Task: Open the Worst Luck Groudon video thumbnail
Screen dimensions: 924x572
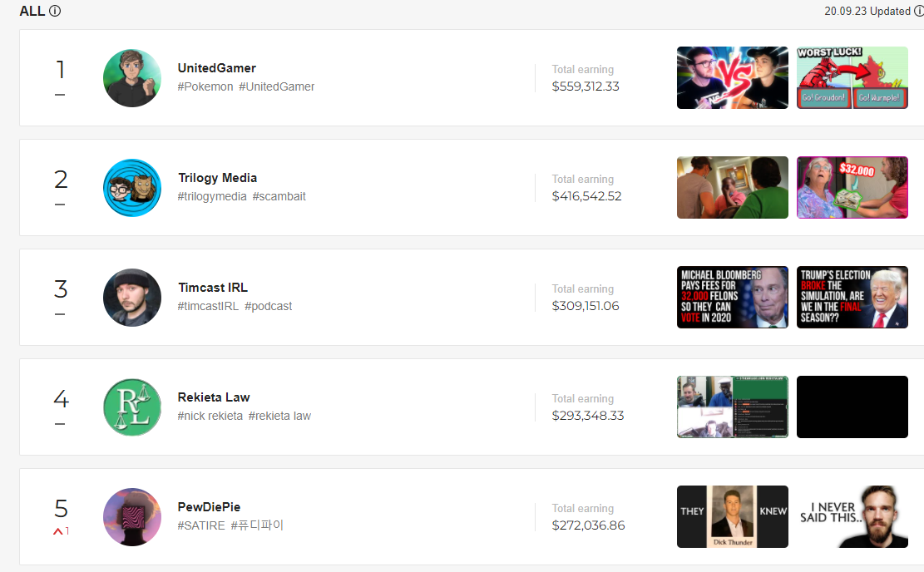Action: [x=852, y=78]
